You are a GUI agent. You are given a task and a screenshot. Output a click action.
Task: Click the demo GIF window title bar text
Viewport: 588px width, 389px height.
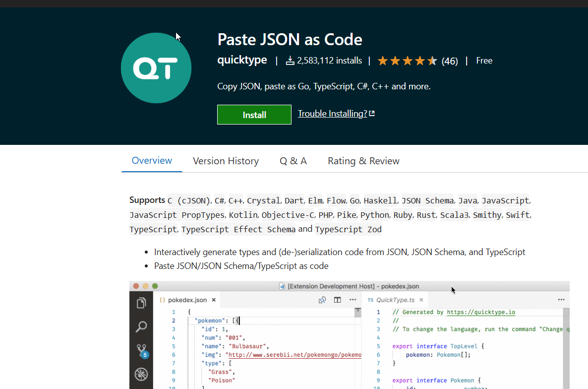point(353,286)
